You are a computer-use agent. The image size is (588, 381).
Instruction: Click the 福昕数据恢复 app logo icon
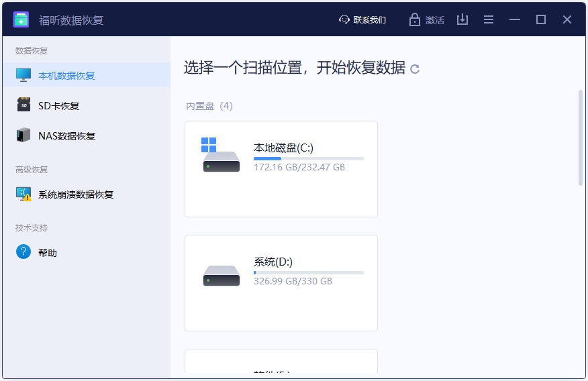pyautogui.click(x=21, y=19)
